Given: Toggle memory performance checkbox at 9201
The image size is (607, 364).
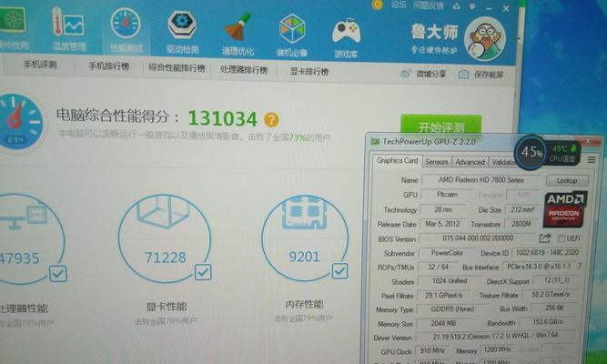Looking at the screenshot, I should point(339,270).
